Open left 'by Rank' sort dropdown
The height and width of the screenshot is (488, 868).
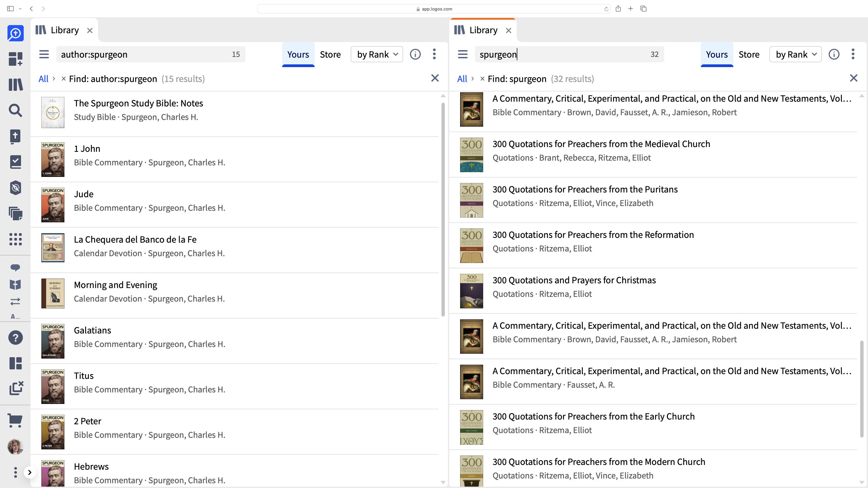(377, 54)
